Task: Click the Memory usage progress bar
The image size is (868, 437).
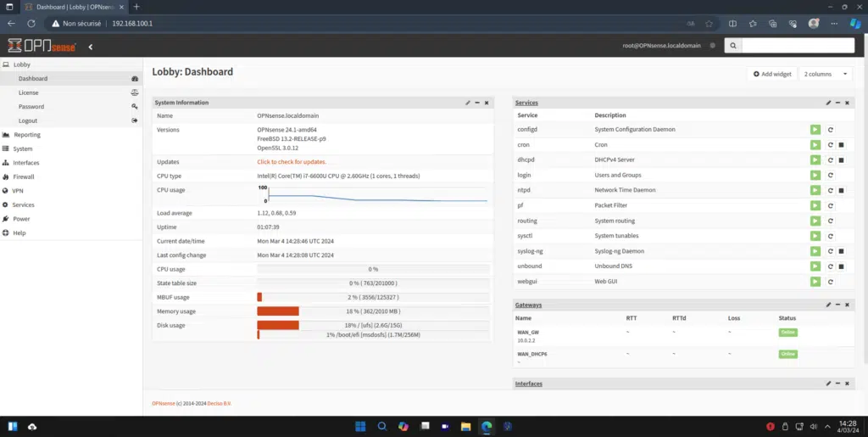Action: click(373, 311)
